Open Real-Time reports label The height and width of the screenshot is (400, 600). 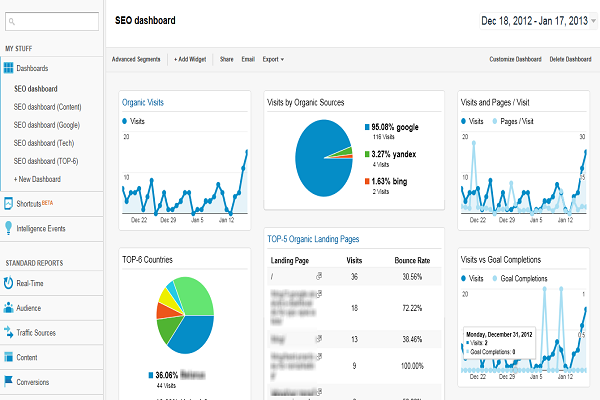point(30,283)
